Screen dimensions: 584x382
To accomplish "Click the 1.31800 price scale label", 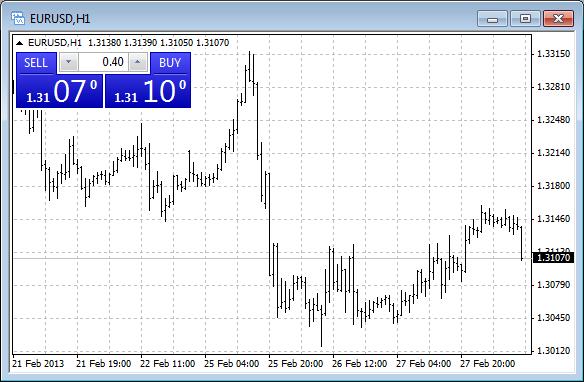I will pyautogui.click(x=553, y=186).
